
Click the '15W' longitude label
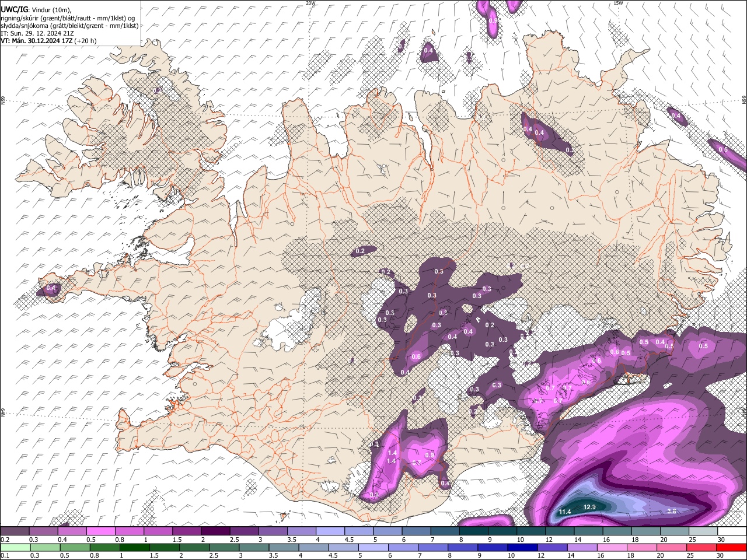click(x=618, y=3)
